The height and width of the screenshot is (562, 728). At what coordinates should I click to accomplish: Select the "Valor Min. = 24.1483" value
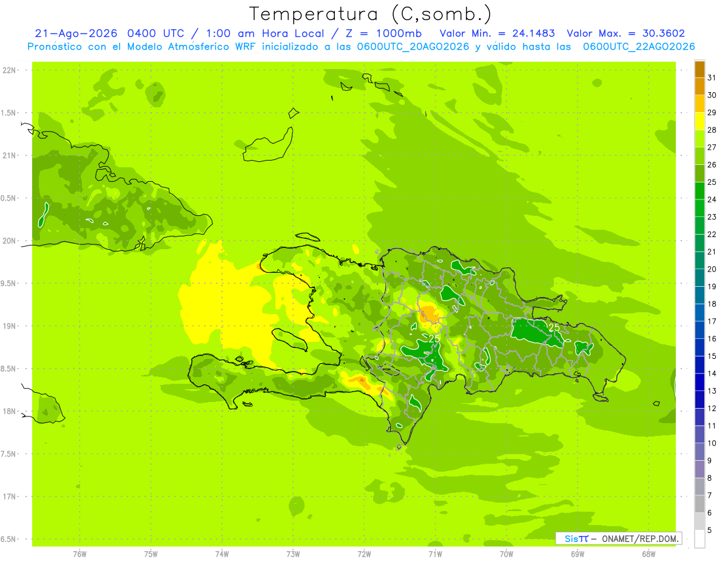(497, 33)
